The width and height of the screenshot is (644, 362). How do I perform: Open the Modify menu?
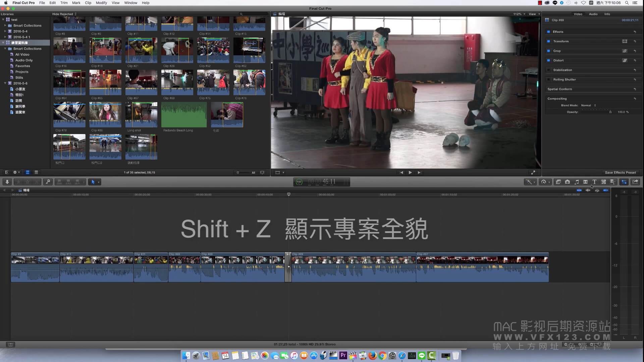pyautogui.click(x=101, y=3)
